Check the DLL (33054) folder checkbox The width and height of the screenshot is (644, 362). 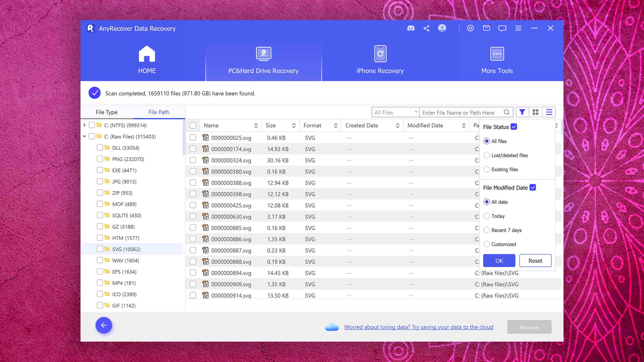pos(100,147)
